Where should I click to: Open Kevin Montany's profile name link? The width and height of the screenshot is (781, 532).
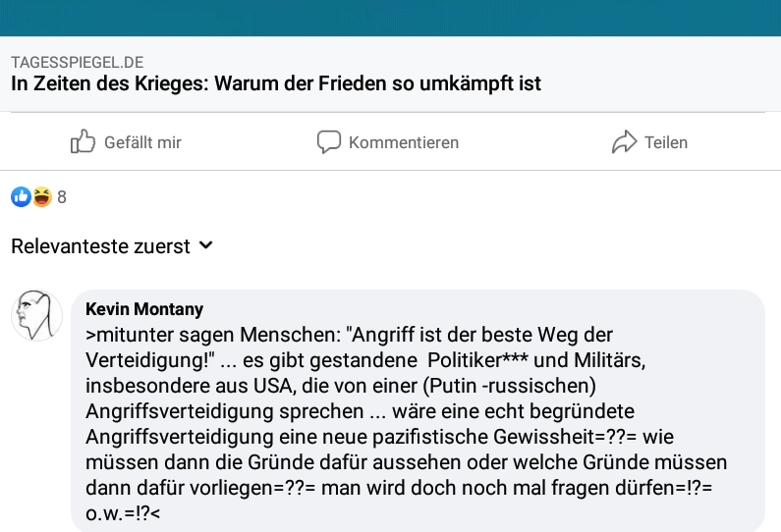(x=144, y=309)
